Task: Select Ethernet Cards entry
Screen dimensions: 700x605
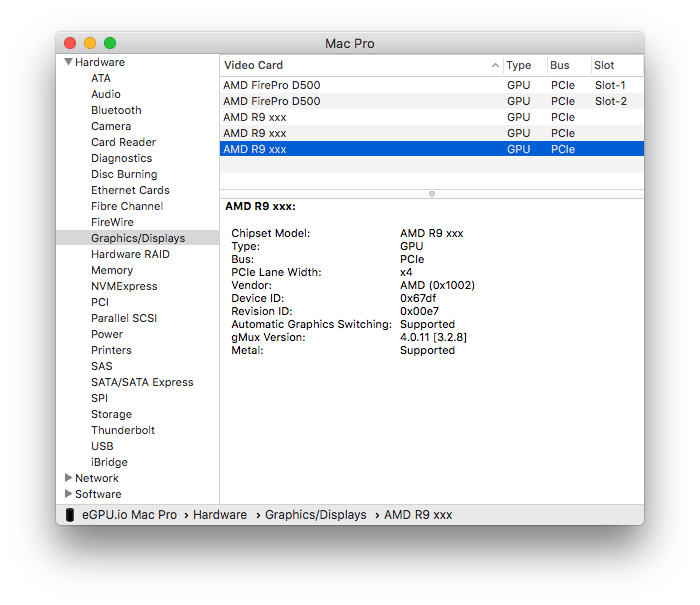Action: point(130,190)
